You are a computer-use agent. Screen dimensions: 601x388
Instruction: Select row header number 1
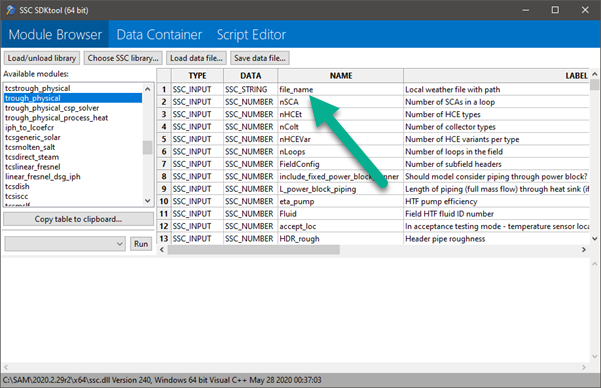(x=164, y=89)
